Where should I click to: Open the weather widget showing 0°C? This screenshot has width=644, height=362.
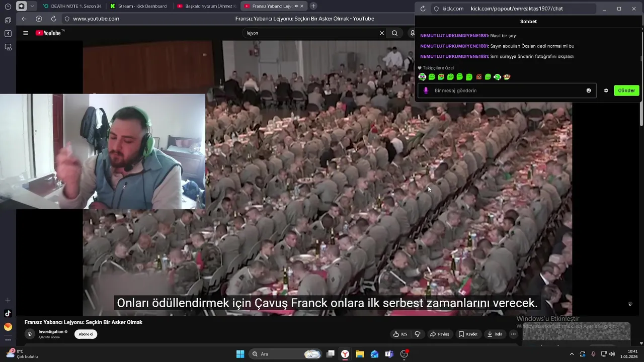coord(21,354)
